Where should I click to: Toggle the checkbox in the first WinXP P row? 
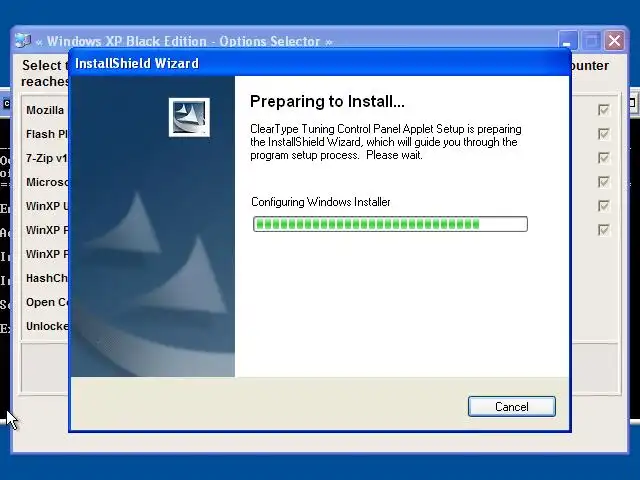coord(604,230)
